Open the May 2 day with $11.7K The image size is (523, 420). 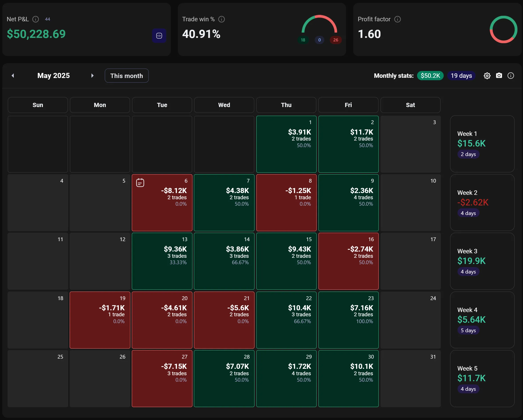[348, 144]
